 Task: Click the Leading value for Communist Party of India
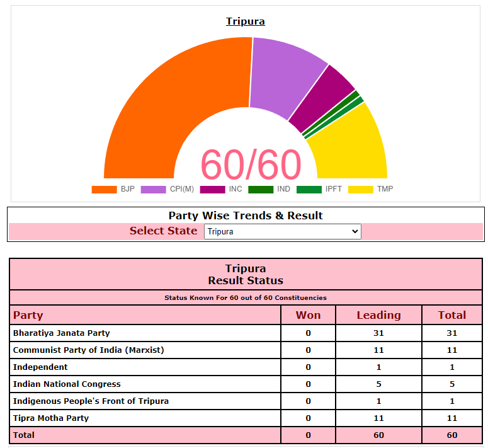[379, 350]
